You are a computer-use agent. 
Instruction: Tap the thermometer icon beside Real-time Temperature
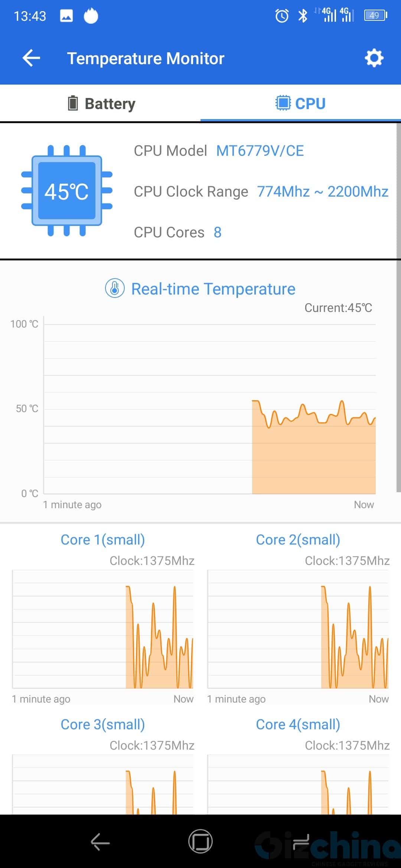pyautogui.click(x=115, y=288)
